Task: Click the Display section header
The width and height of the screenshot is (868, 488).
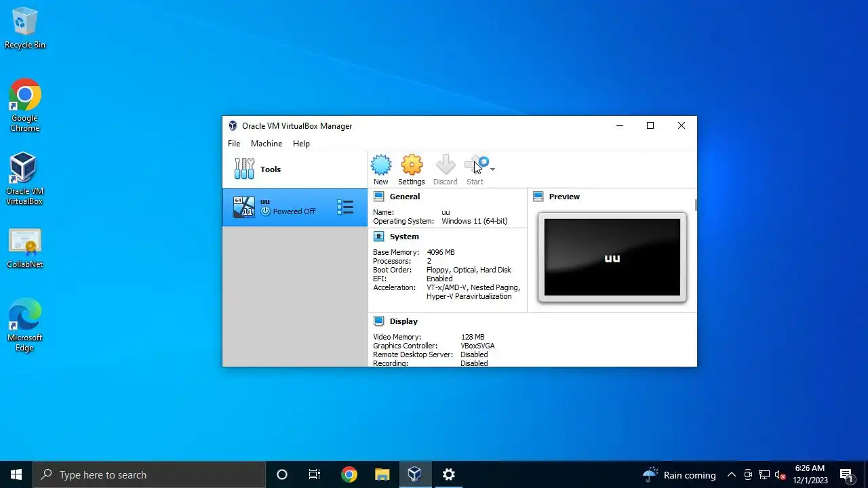Action: [403, 321]
